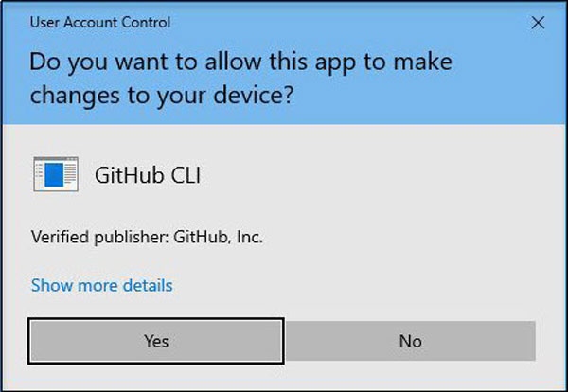The width and height of the screenshot is (568, 392).
Task: Decline the GitHub CLI elevation request
Action: tap(410, 341)
